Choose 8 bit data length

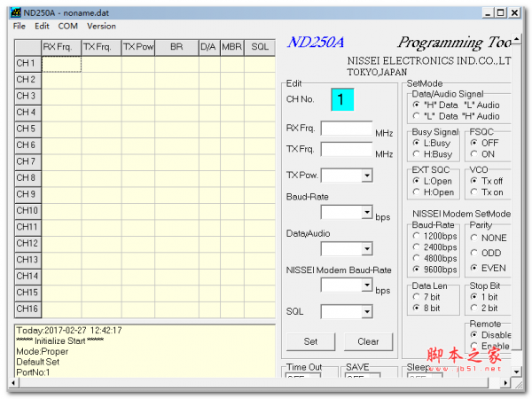point(426,308)
